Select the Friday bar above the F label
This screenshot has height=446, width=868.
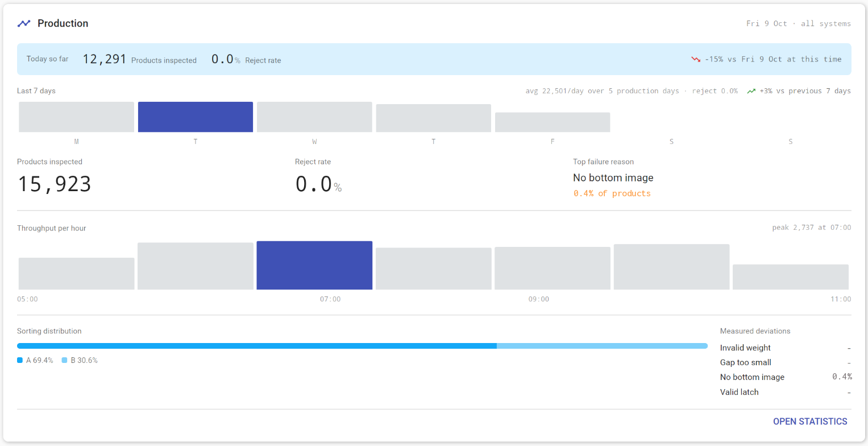point(553,122)
